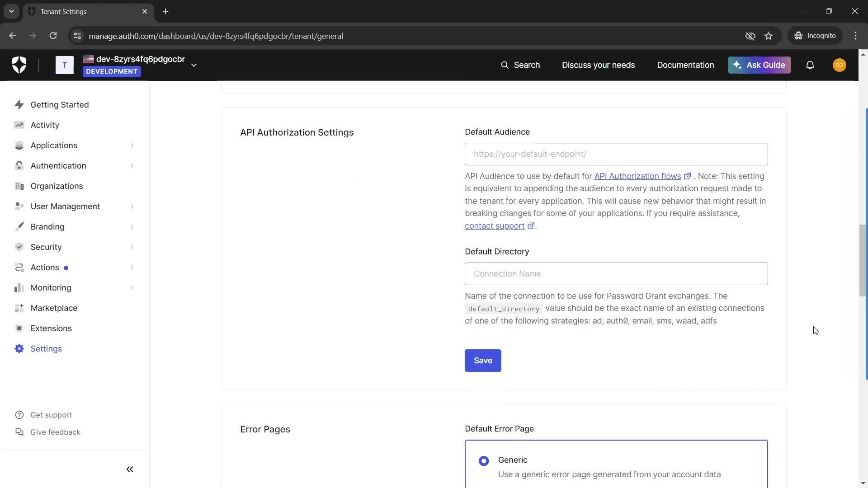
Task: Click the Extensions chip icon
Action: click(x=19, y=328)
